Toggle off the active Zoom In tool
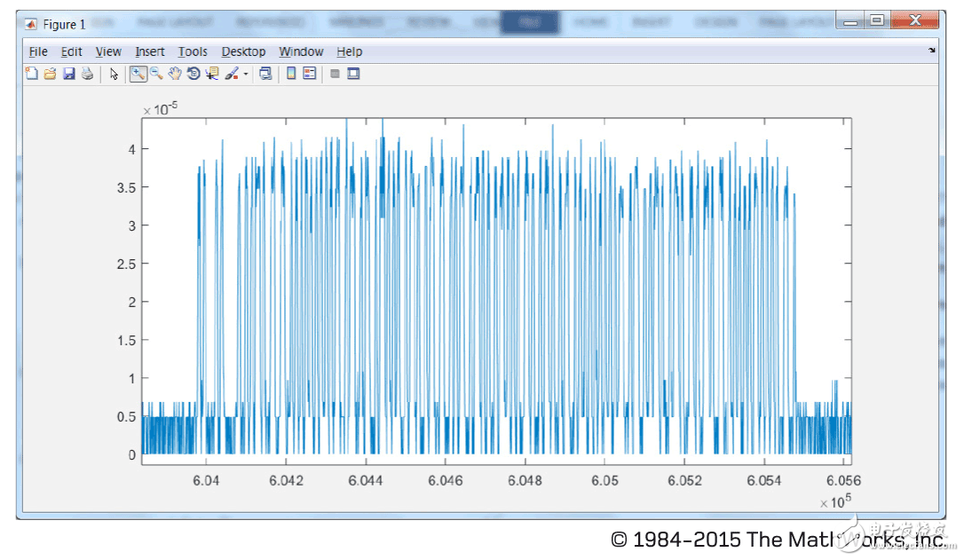 138,75
